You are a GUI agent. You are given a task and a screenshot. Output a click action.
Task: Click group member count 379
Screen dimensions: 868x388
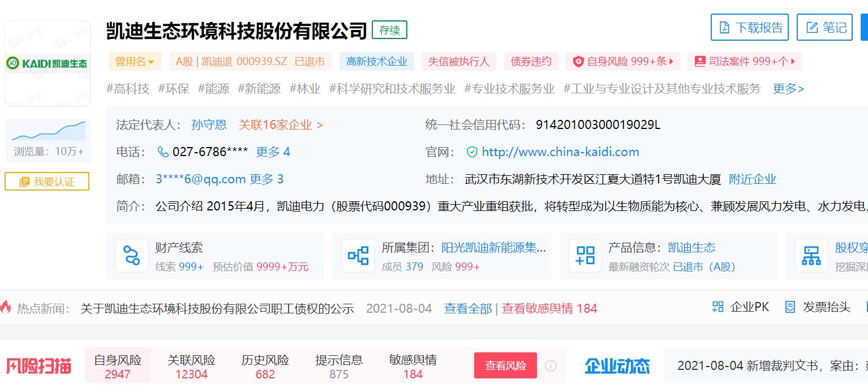pos(414,266)
